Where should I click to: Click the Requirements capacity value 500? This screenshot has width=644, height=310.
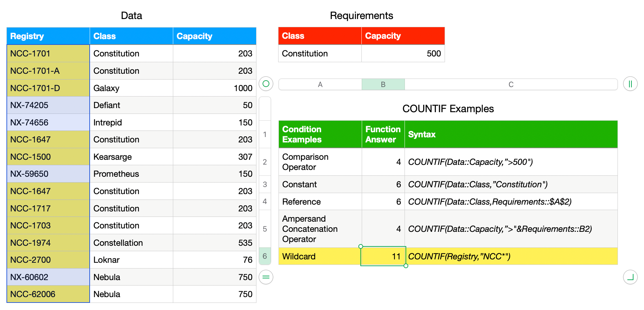403,54
